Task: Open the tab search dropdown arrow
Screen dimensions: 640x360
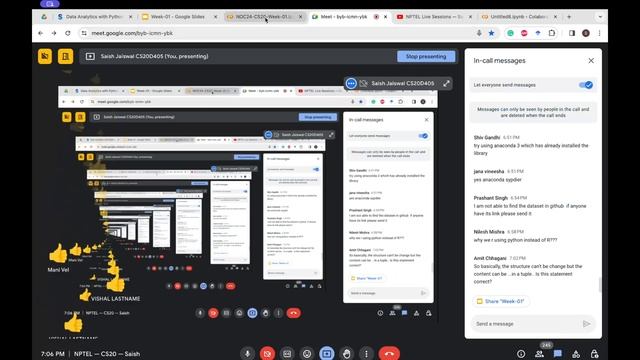Action: (x=600, y=17)
